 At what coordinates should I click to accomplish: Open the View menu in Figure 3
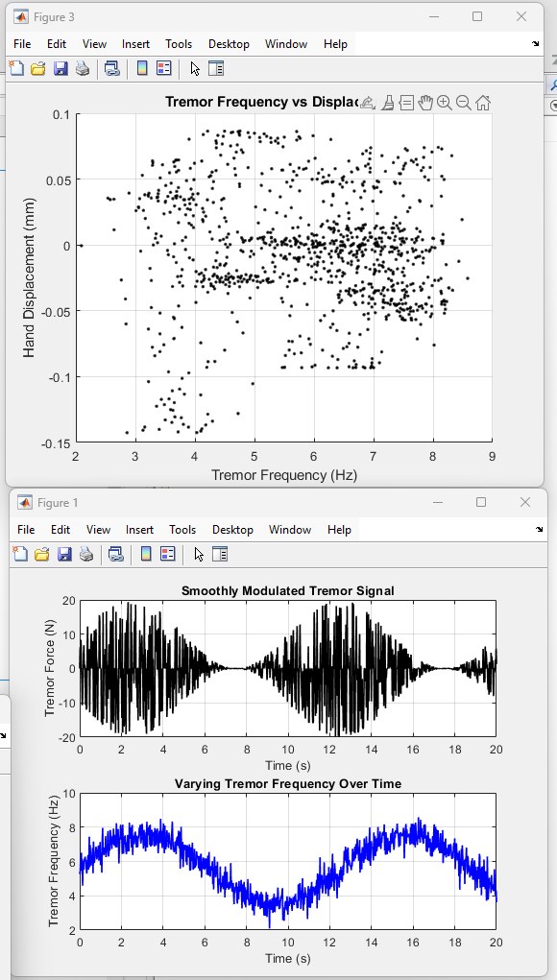point(94,44)
